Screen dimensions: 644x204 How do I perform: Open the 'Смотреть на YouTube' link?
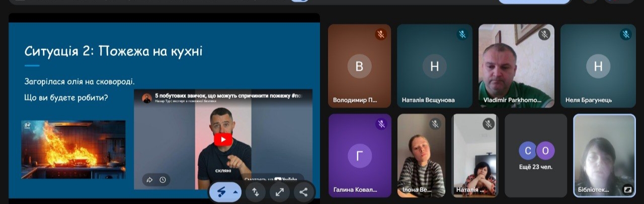click(270, 179)
